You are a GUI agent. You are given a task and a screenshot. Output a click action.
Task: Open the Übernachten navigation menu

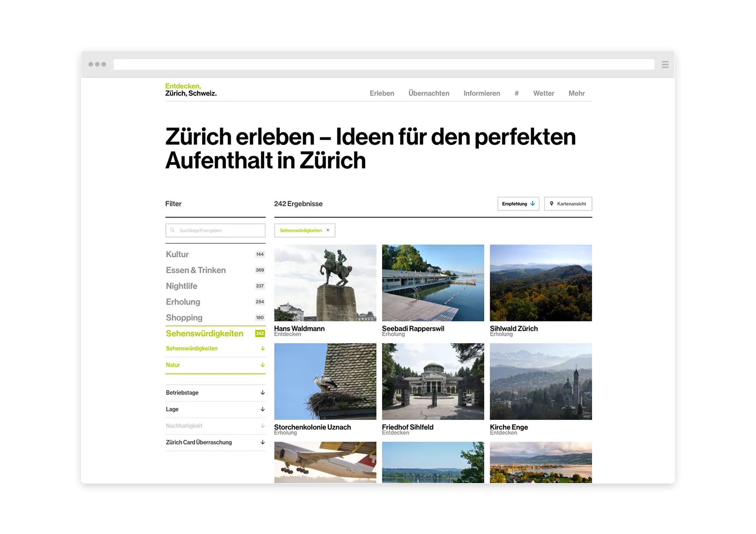(x=429, y=93)
